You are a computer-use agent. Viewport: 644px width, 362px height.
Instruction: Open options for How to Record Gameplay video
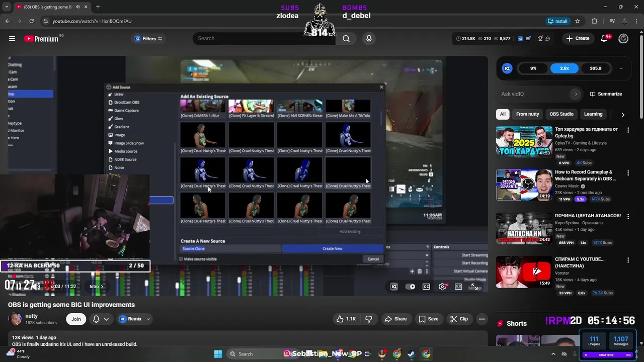(628, 173)
